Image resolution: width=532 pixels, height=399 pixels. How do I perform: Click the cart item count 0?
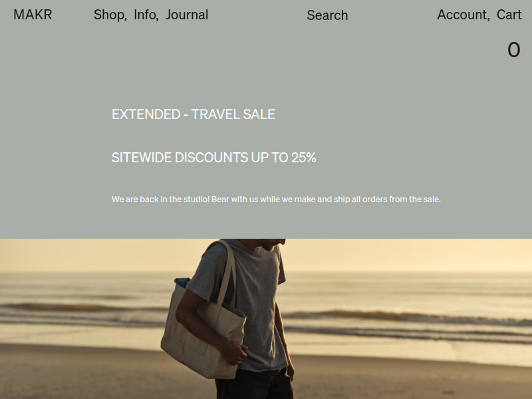click(513, 50)
